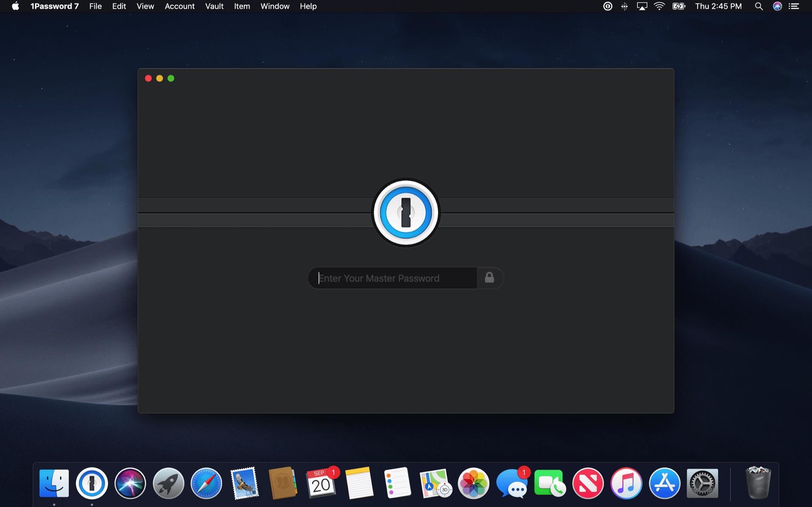Open the App Store from Dock
This screenshot has width=812, height=507.
[x=664, y=483]
